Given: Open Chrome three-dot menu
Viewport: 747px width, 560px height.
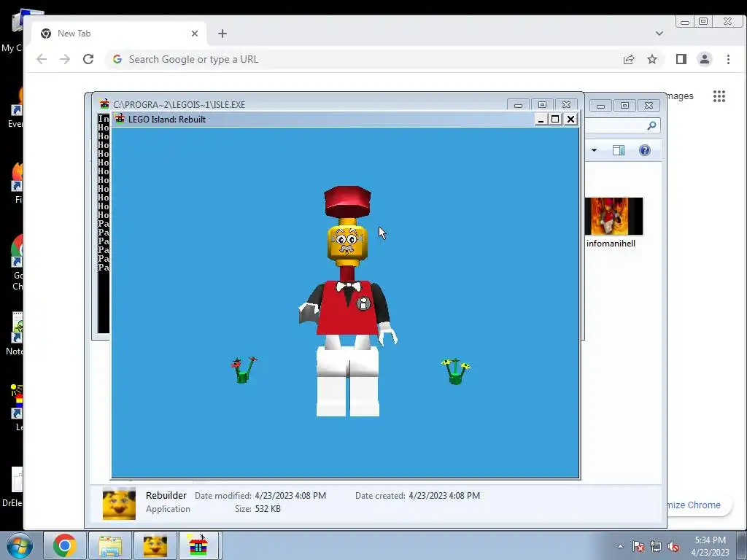Looking at the screenshot, I should click(728, 59).
